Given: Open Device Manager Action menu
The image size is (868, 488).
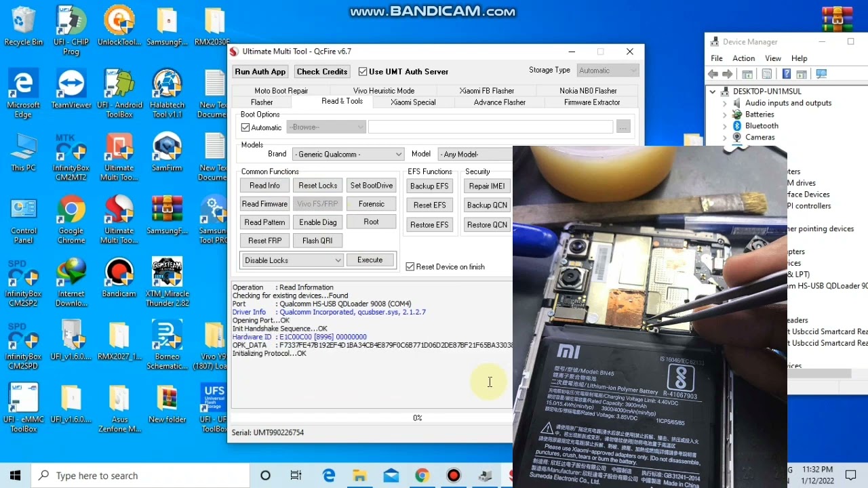Looking at the screenshot, I should coord(743,59).
